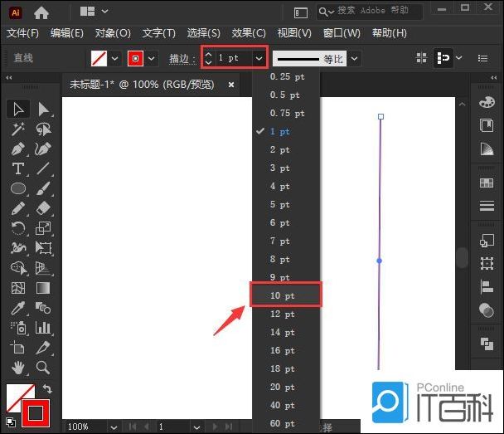Collapse the stroke weight dropdown arrow
504x434 pixels.
(259, 59)
